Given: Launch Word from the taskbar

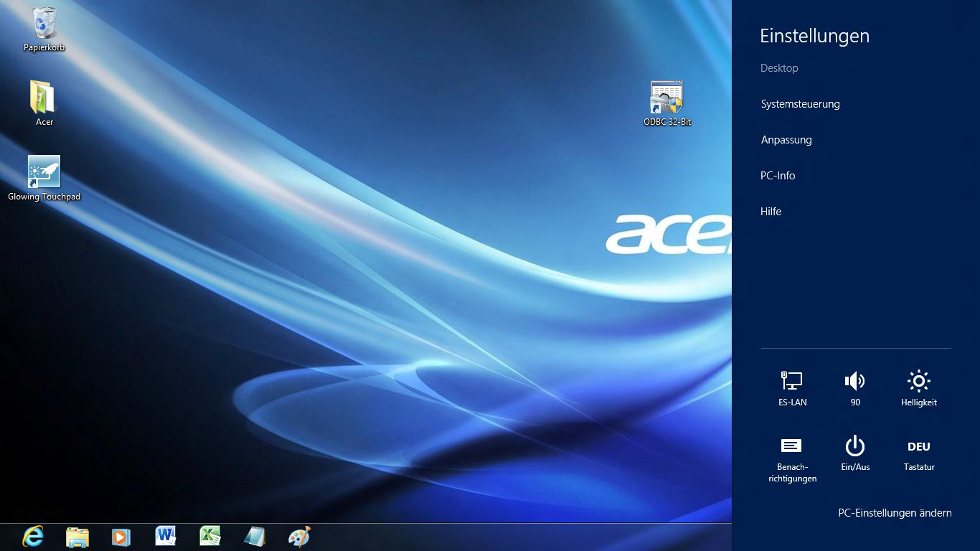Looking at the screenshot, I should [166, 536].
